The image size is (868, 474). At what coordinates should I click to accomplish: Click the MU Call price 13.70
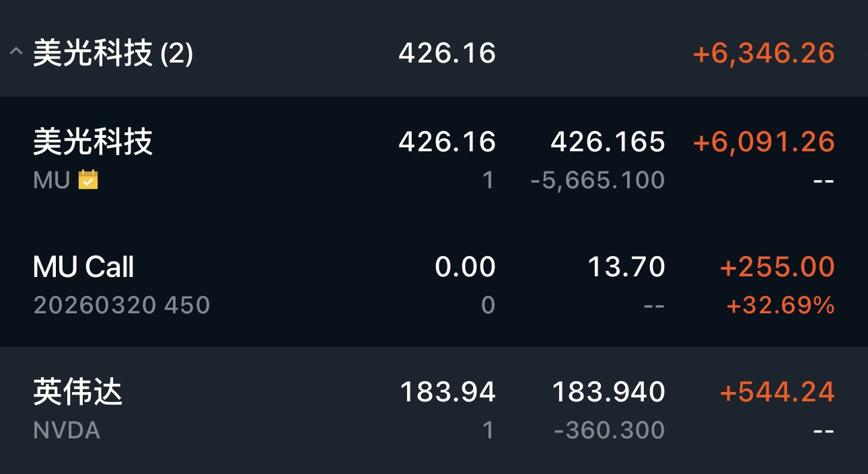(626, 268)
